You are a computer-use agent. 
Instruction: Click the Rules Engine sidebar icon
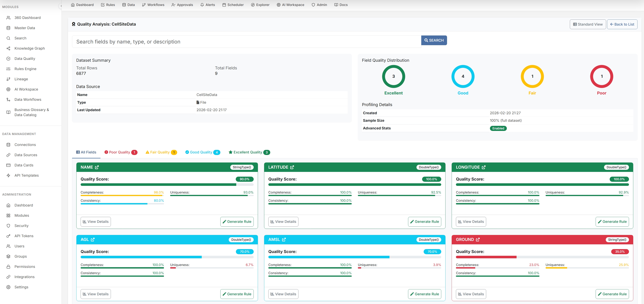[8, 69]
